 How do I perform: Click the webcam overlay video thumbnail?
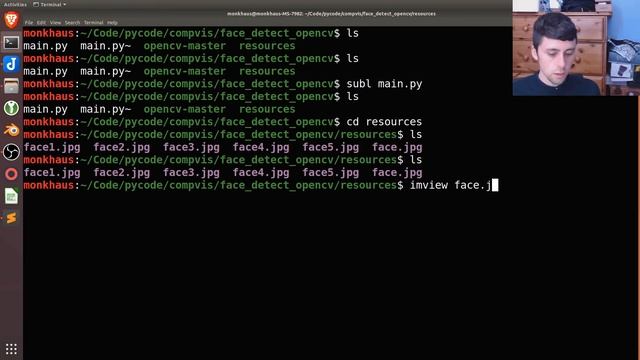click(576, 48)
